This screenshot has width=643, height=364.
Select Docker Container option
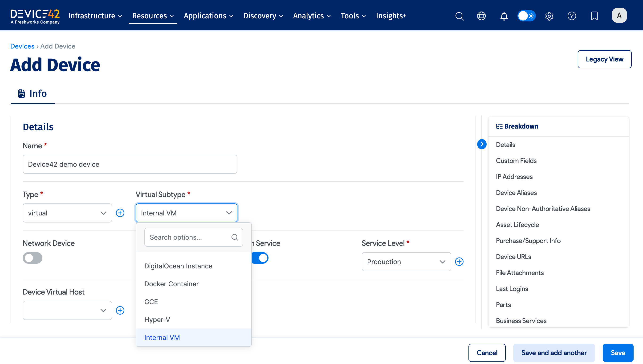coord(171,284)
